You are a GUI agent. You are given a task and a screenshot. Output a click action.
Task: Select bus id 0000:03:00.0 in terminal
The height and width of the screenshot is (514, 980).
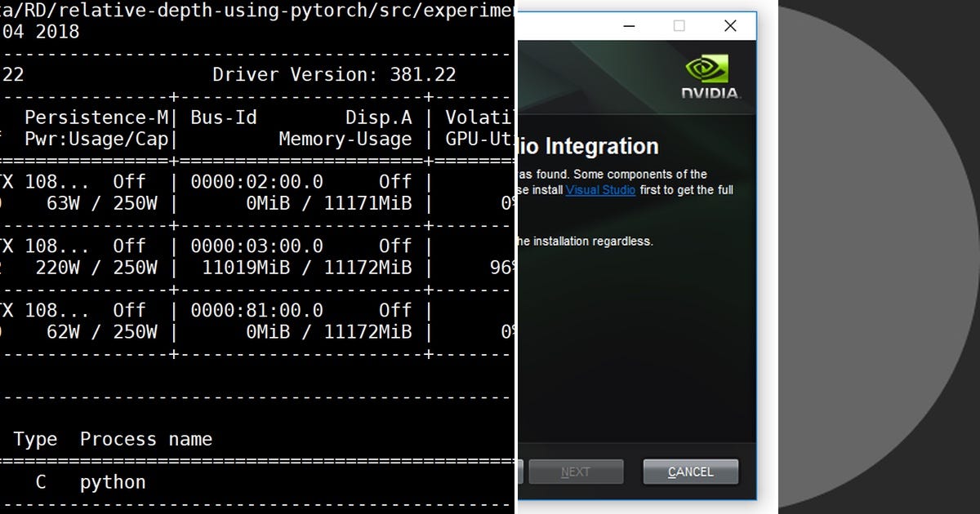coord(256,246)
